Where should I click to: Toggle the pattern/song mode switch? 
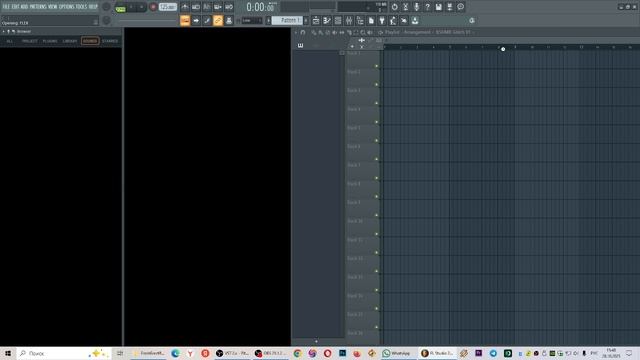tap(120, 7)
